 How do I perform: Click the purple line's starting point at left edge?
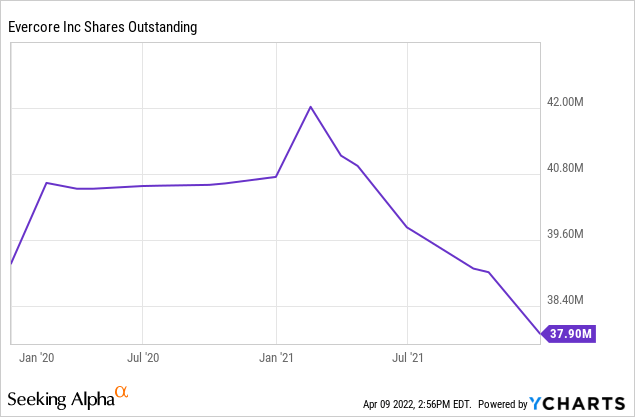pos(10,263)
